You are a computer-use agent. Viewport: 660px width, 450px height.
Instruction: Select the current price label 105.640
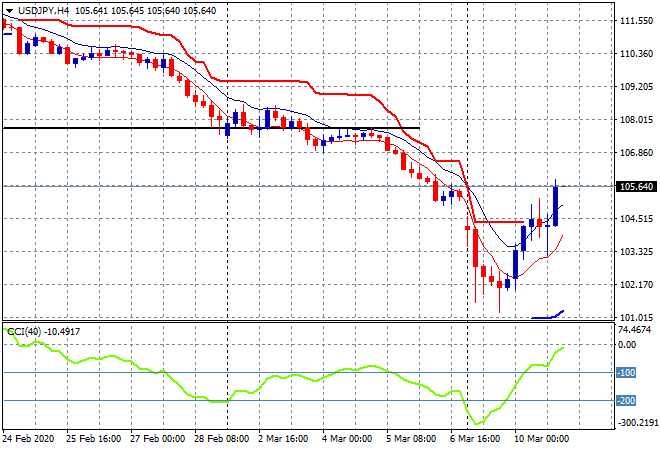tap(636, 187)
